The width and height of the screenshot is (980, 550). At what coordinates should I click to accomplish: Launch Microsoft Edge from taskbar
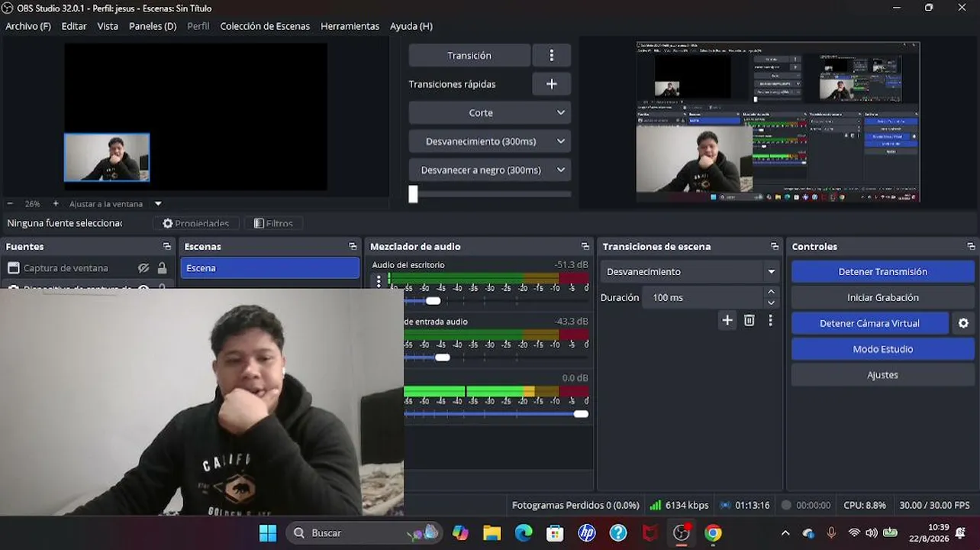coord(524,533)
